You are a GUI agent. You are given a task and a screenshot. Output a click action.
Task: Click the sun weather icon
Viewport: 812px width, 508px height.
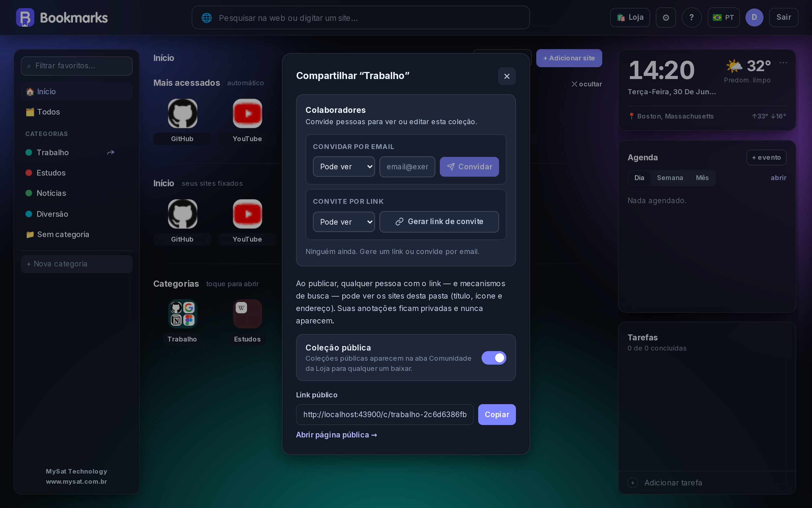[734, 66]
